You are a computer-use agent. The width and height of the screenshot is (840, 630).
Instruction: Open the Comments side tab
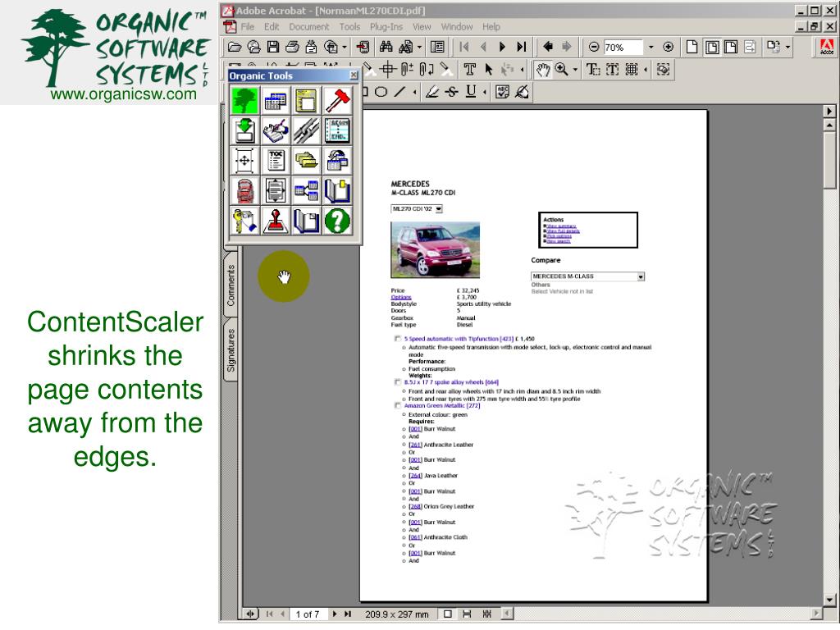point(231,285)
